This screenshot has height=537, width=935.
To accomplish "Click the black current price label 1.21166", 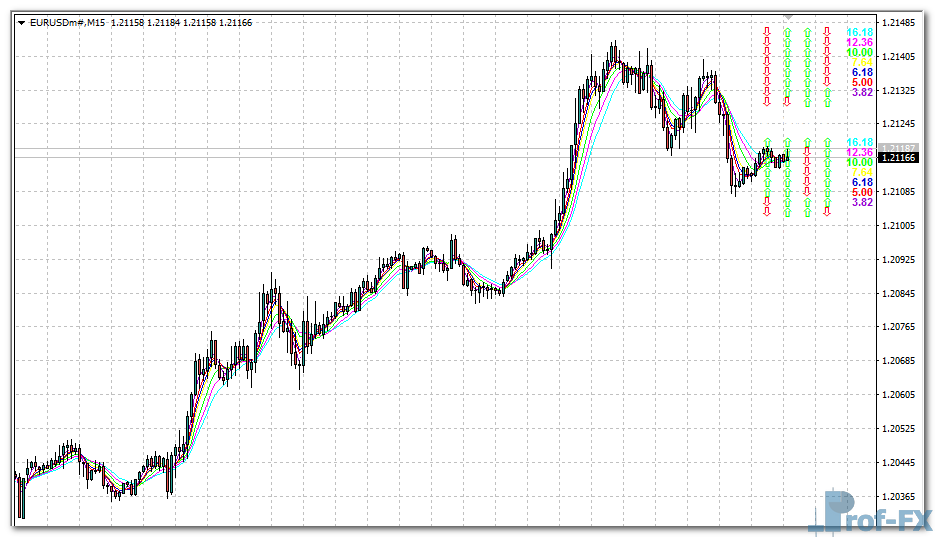I will (x=897, y=158).
